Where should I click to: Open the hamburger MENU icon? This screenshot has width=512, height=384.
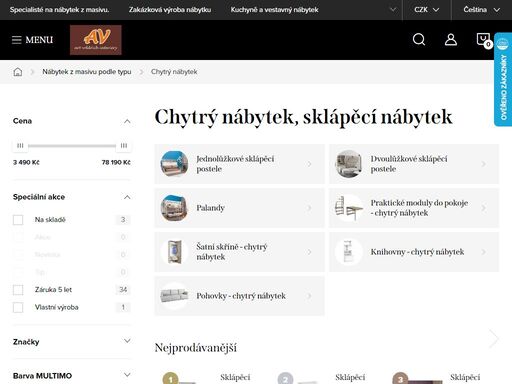tap(16, 40)
